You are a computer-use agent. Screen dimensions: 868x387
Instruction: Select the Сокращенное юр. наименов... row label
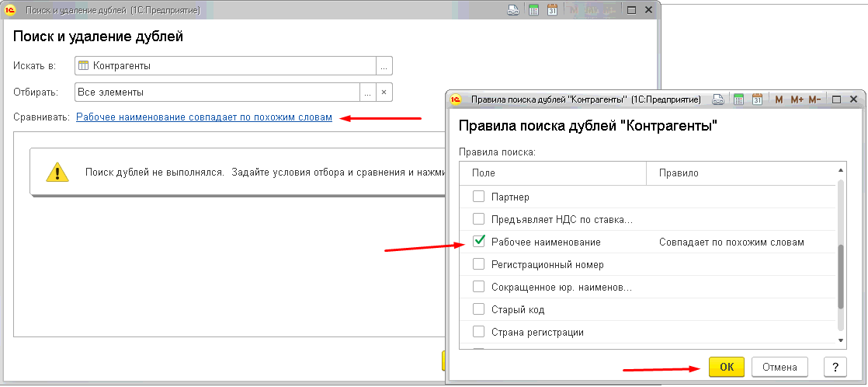(x=562, y=288)
